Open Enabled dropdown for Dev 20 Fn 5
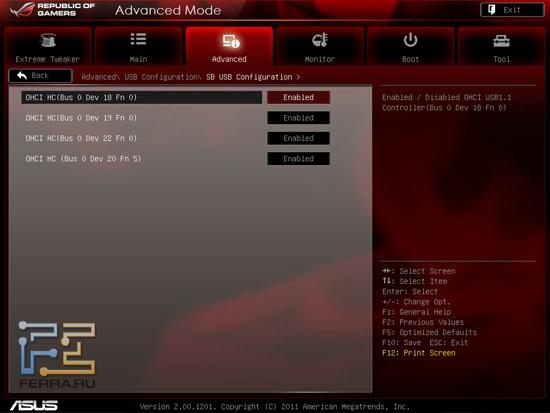This screenshot has height=413, width=550. click(299, 159)
